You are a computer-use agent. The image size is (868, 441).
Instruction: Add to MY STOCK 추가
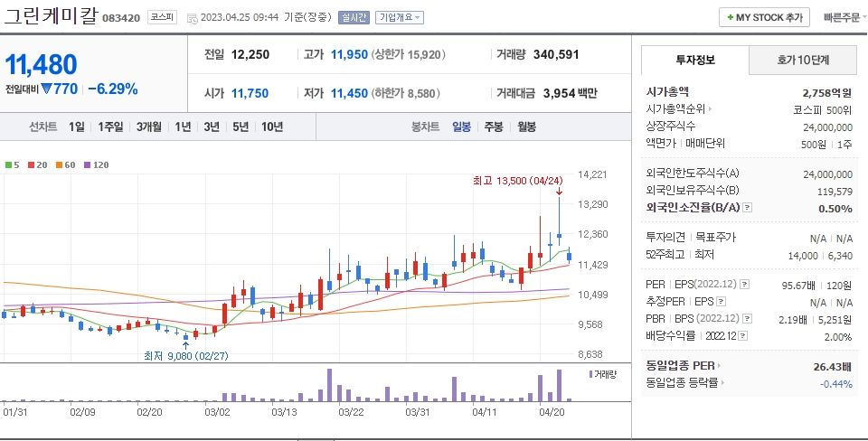point(765,17)
